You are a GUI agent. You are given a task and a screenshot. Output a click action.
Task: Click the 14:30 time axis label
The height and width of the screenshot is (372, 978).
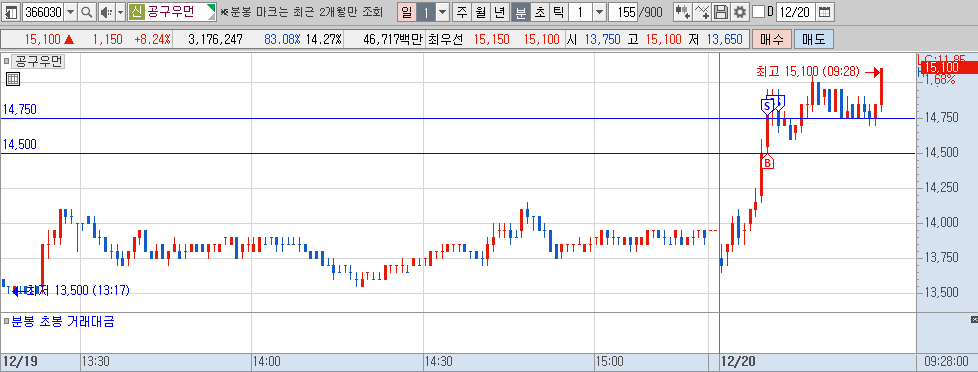point(439,361)
